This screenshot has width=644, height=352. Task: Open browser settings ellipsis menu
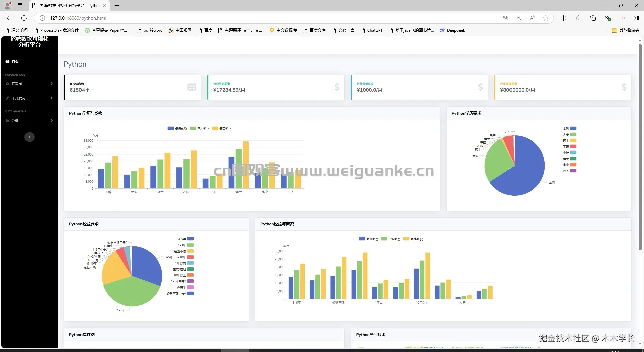click(623, 18)
